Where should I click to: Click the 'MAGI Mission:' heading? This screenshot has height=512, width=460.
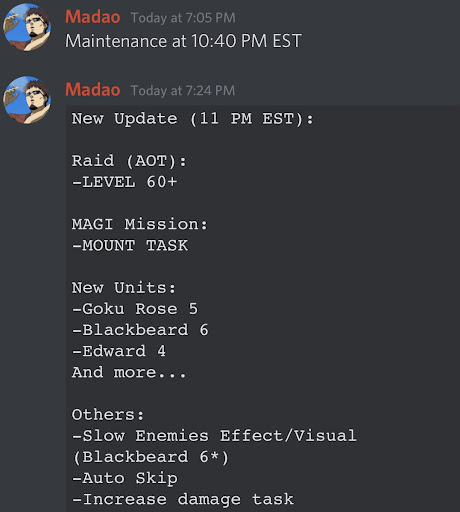[140, 224]
